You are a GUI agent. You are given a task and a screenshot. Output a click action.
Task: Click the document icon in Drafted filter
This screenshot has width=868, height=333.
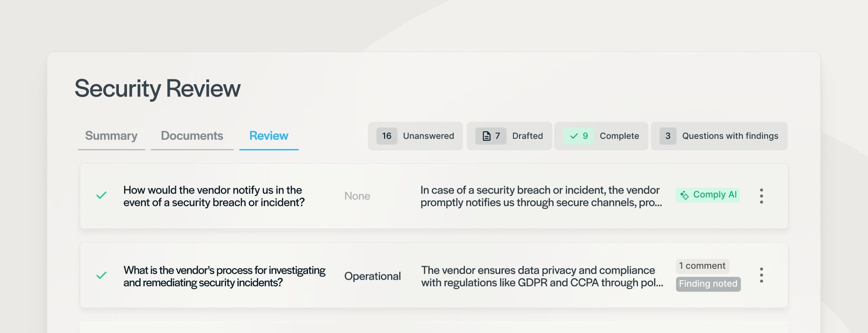pyautogui.click(x=486, y=136)
